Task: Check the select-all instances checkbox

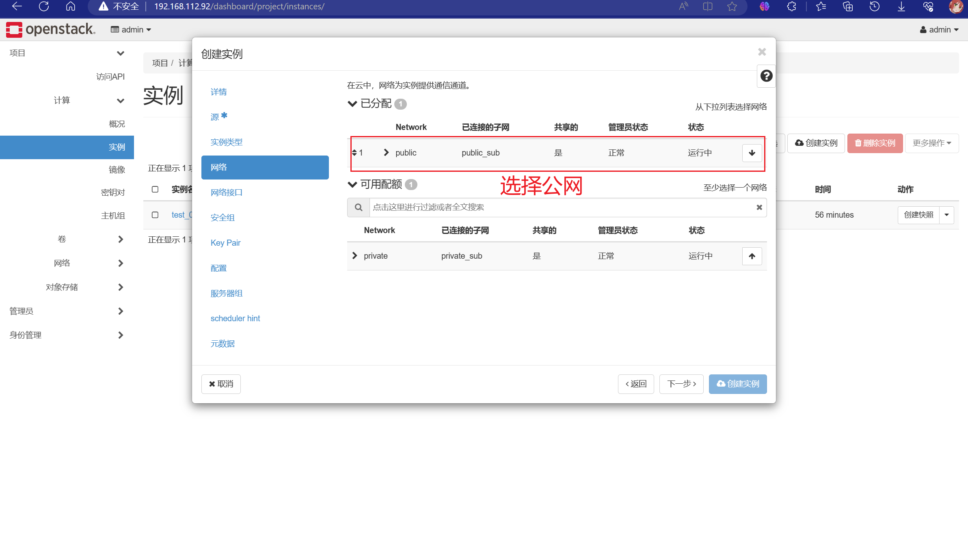Action: point(155,189)
